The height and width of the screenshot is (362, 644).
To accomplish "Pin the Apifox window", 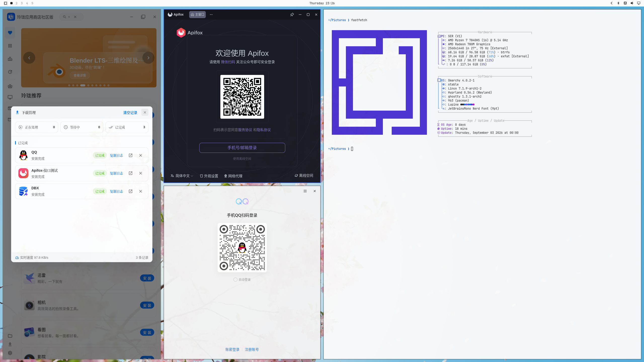I will [292, 15].
